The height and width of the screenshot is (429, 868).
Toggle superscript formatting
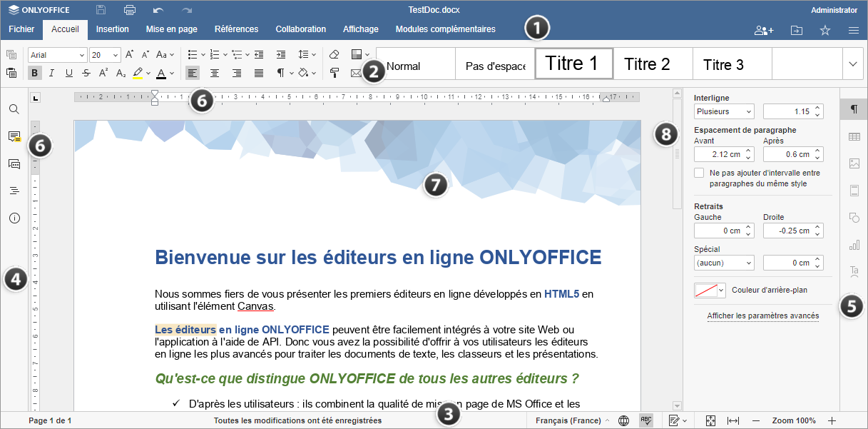tap(103, 72)
